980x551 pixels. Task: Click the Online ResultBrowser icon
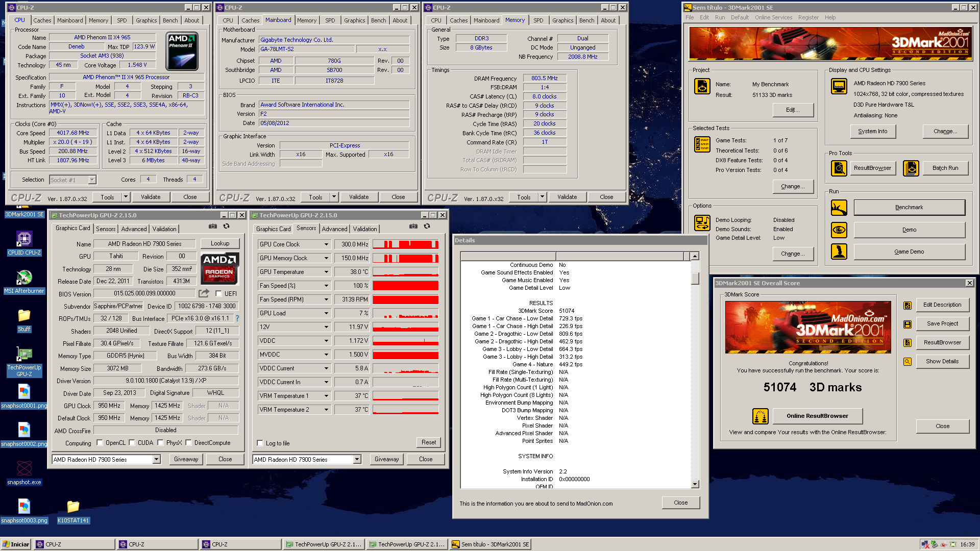[761, 416]
